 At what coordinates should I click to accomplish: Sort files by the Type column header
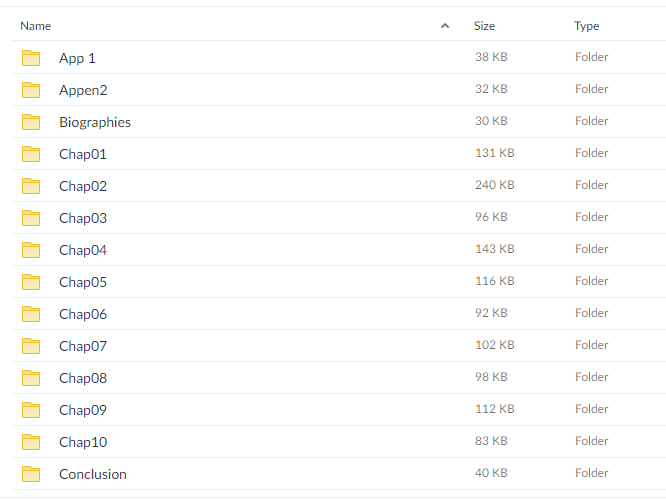[x=587, y=26]
